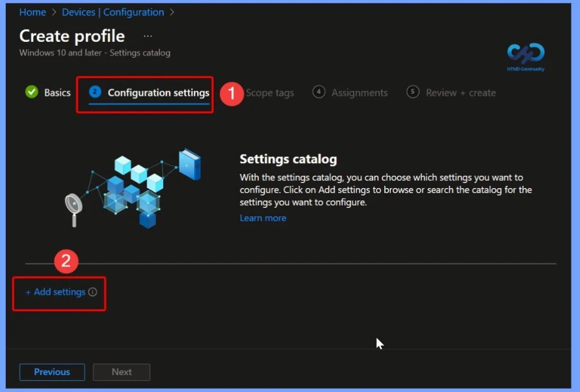
Task: Click the step 5 circle before Review + create
Action: [412, 92]
